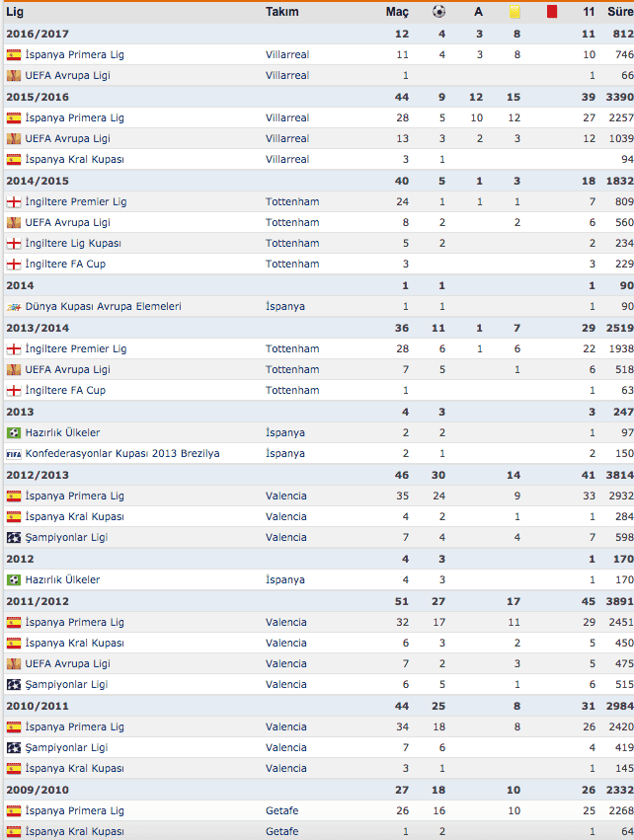This screenshot has height=840, width=634.
Task: Click the England flag next to İngiltere Lig Kupası
Action: [x=14, y=243]
